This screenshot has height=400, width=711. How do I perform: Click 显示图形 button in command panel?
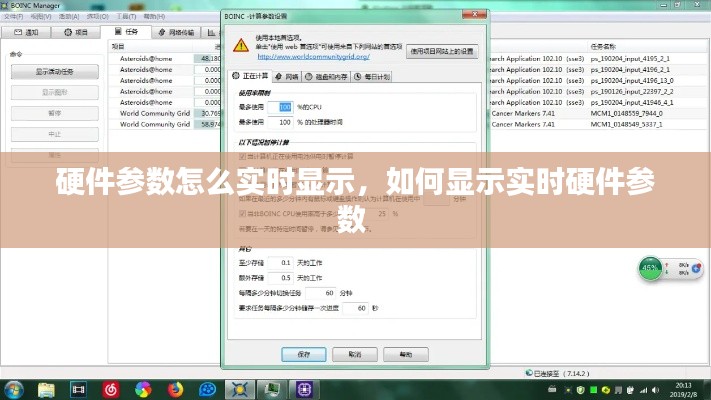pos(54,93)
